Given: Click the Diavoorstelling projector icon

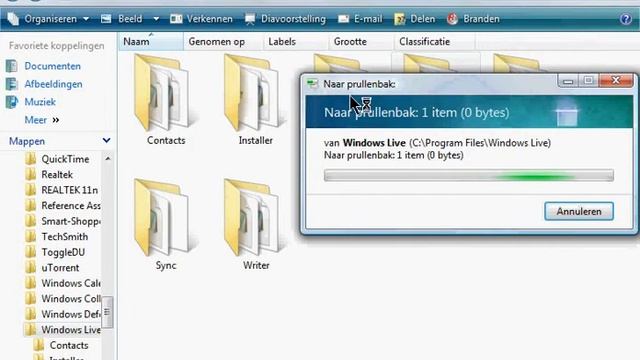Looking at the screenshot, I should pos(250,19).
